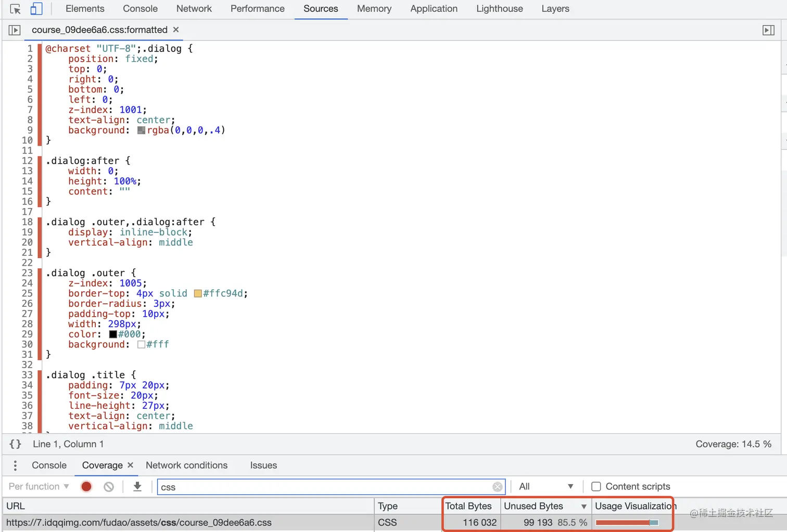Switch to the Console tab in top bar
This screenshot has width=787, height=532.
[x=140, y=9]
